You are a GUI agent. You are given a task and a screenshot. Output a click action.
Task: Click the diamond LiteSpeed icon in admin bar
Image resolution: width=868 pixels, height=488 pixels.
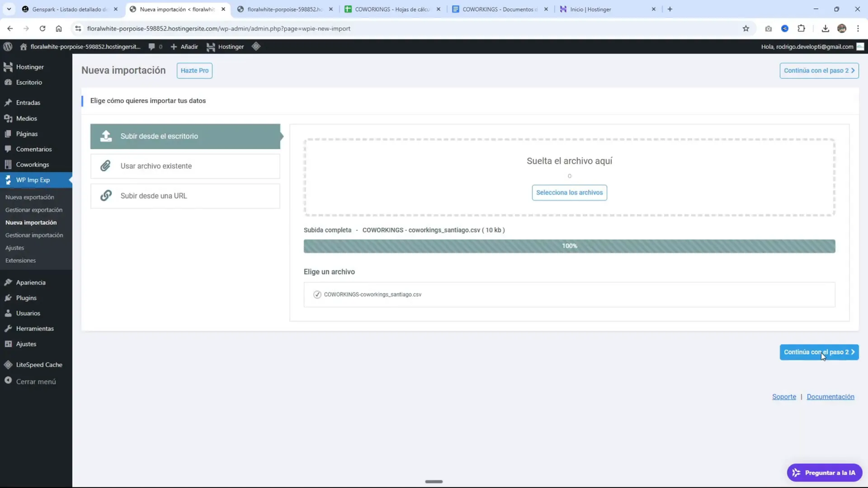256,47
